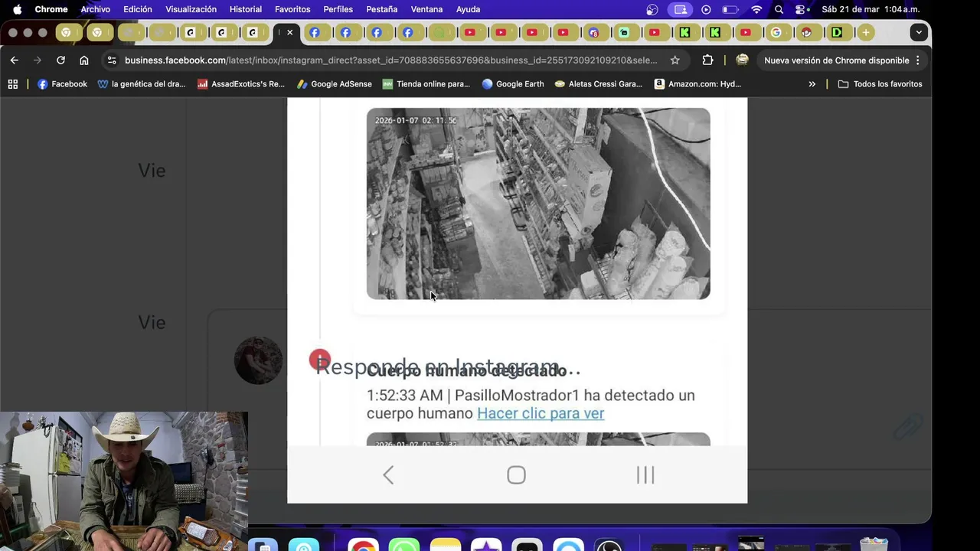
Task: Open the Favoritos menu
Action: [292, 9]
